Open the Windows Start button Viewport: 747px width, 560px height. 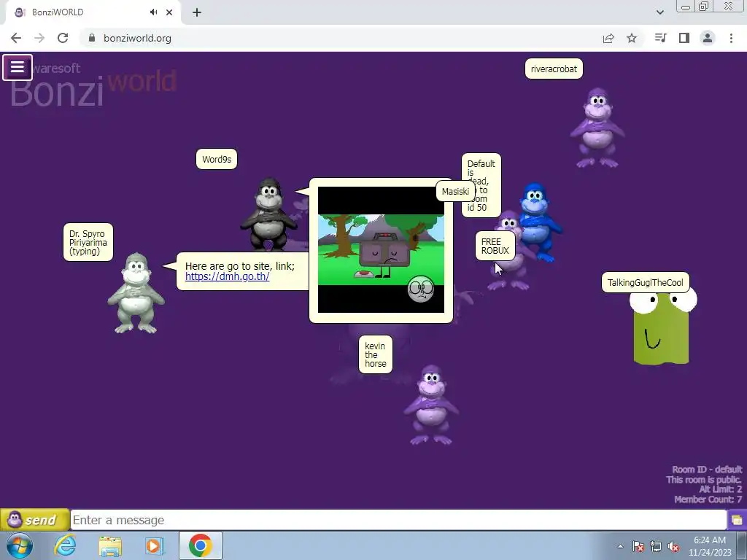pos(20,545)
